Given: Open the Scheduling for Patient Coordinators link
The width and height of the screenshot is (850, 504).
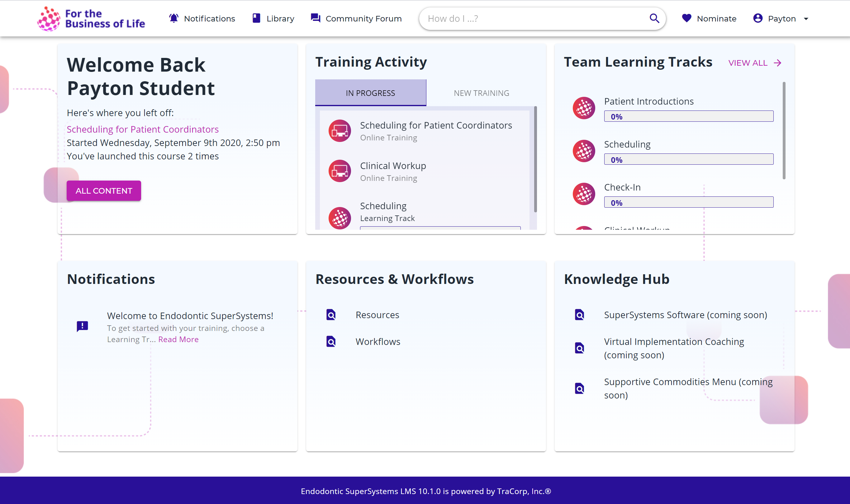Looking at the screenshot, I should 142,130.
